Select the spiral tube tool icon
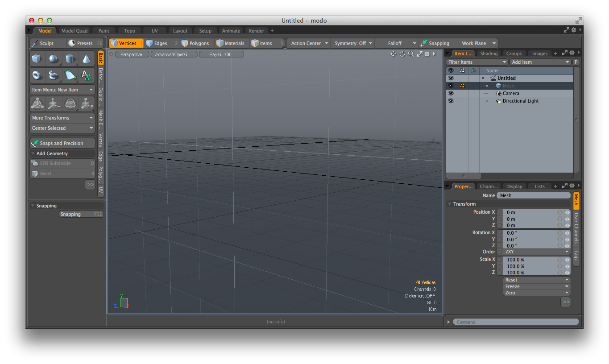The image size is (609, 364). 54,75
